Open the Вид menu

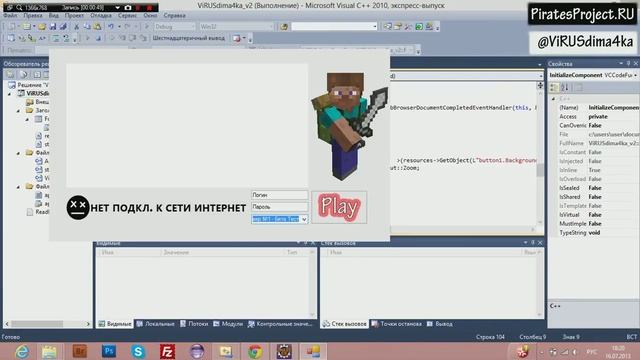pos(54,16)
